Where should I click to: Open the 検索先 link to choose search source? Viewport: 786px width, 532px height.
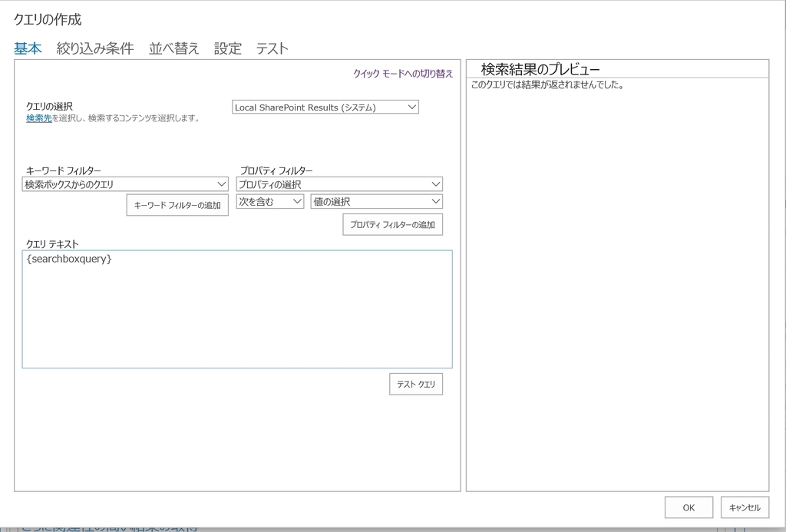click(x=38, y=117)
